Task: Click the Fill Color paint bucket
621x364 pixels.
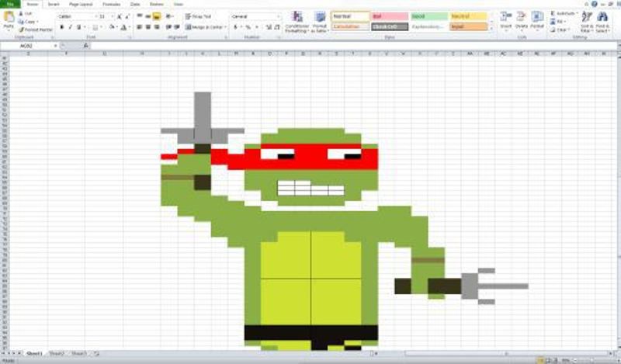Action: tap(112, 27)
